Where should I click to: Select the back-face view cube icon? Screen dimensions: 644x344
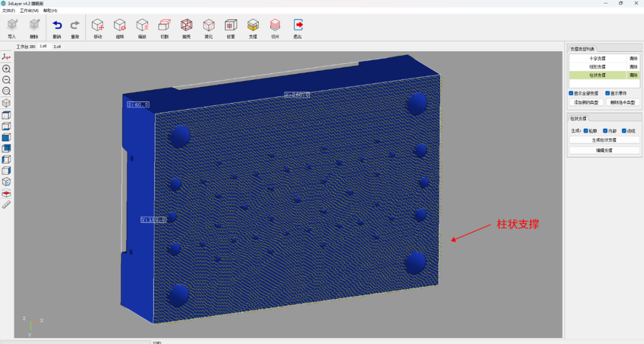[6, 148]
